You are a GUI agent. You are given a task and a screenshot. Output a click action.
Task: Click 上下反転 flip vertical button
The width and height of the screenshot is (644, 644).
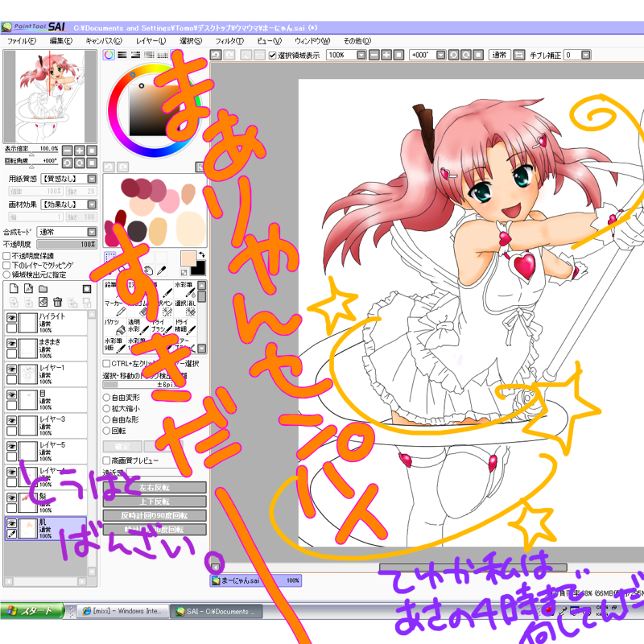click(155, 502)
